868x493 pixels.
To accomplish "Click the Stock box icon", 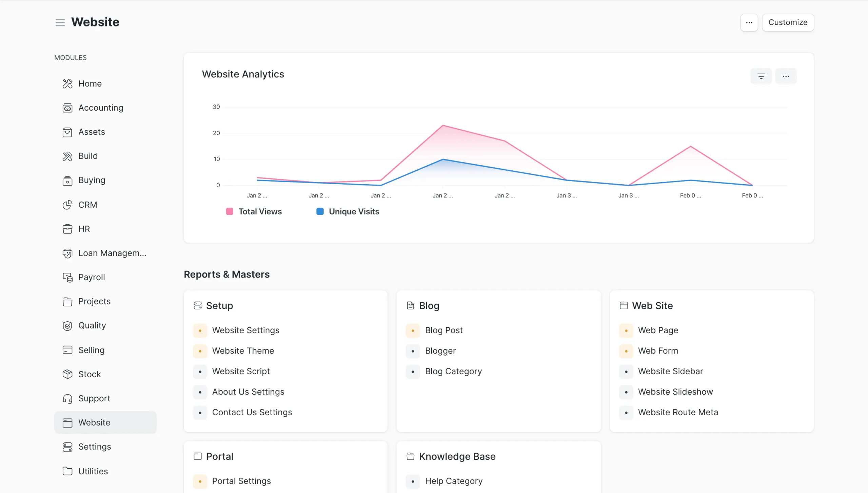I will tap(67, 374).
